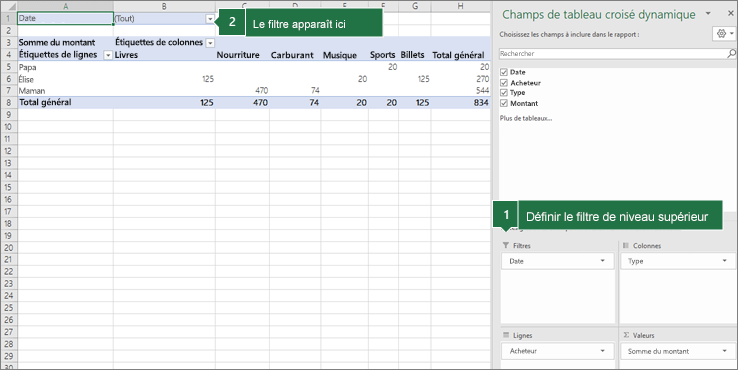Select Élise's total value 270
This screenshot has width=738, height=370.
[482, 79]
